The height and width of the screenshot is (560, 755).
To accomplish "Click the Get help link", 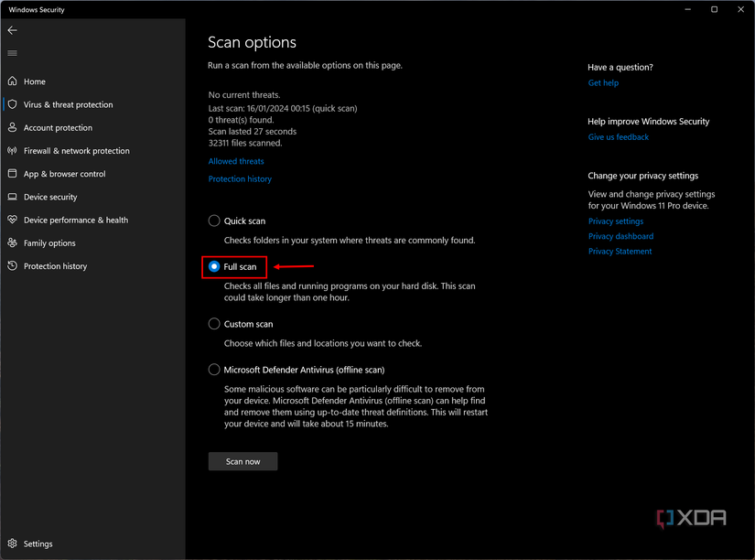I will 603,83.
